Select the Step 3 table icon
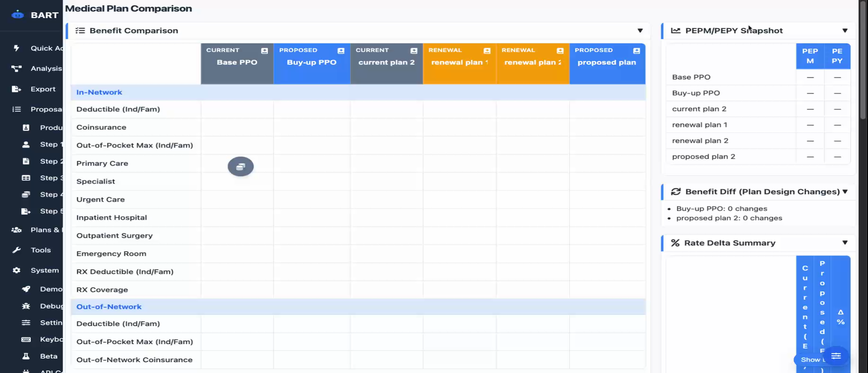The height and width of the screenshot is (373, 868). pos(26,178)
